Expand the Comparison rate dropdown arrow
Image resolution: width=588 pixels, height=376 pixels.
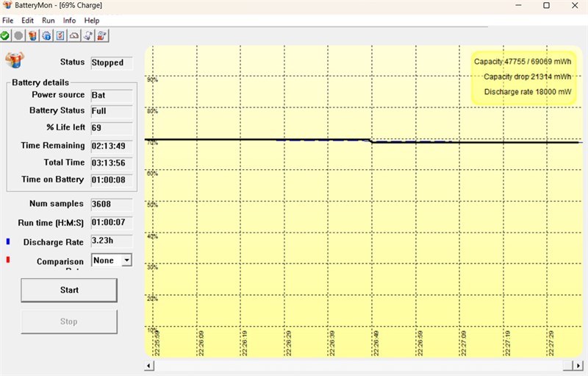126,260
